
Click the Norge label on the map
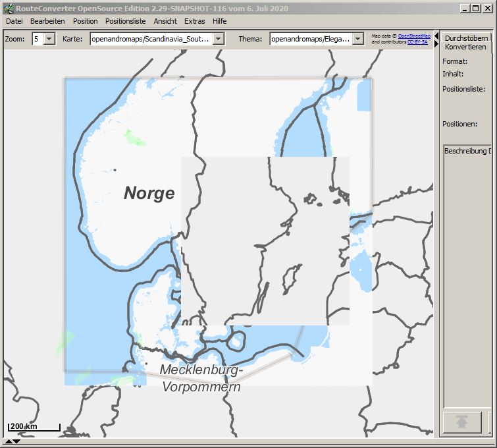coord(149,193)
